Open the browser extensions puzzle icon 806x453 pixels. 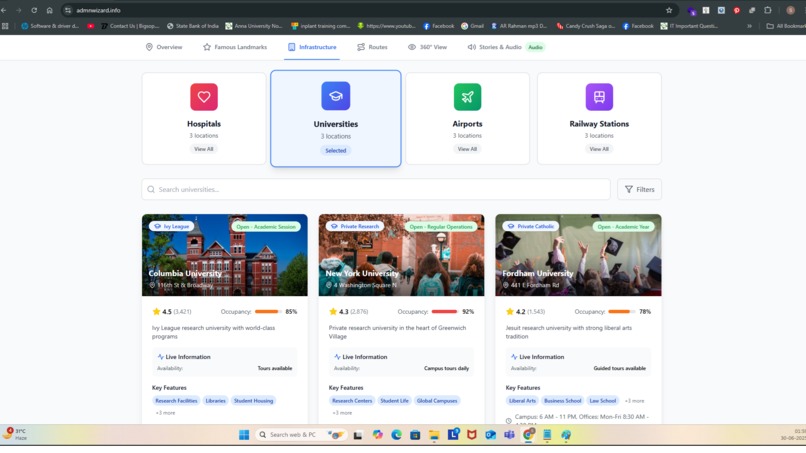(767, 10)
